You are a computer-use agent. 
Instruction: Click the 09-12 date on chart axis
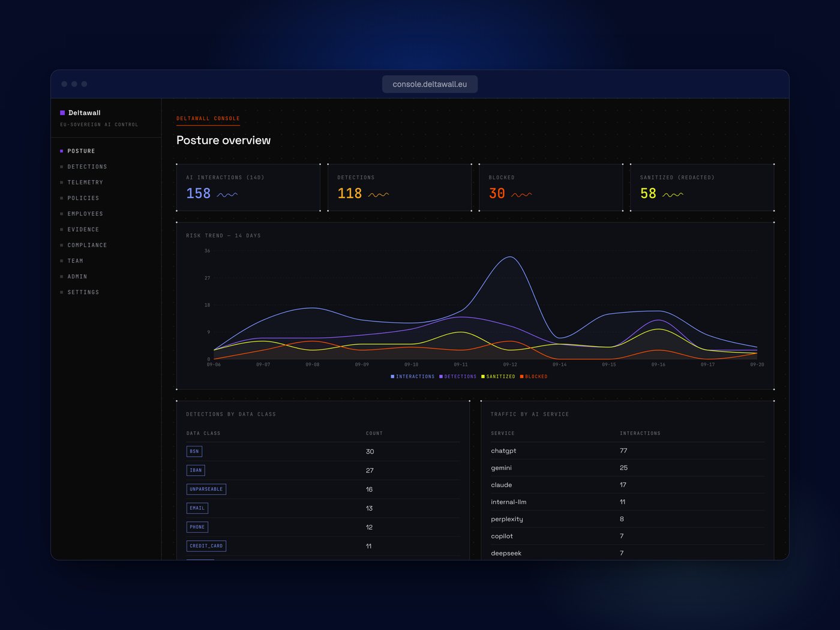coord(510,365)
